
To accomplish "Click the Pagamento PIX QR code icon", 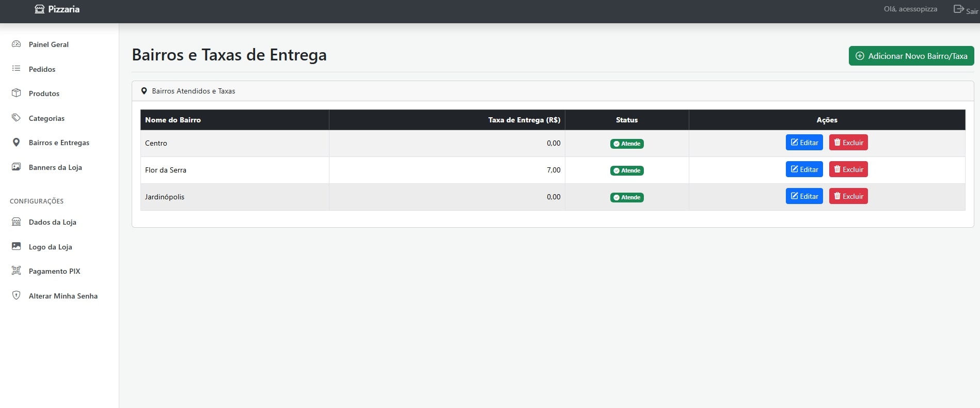I will [x=17, y=271].
